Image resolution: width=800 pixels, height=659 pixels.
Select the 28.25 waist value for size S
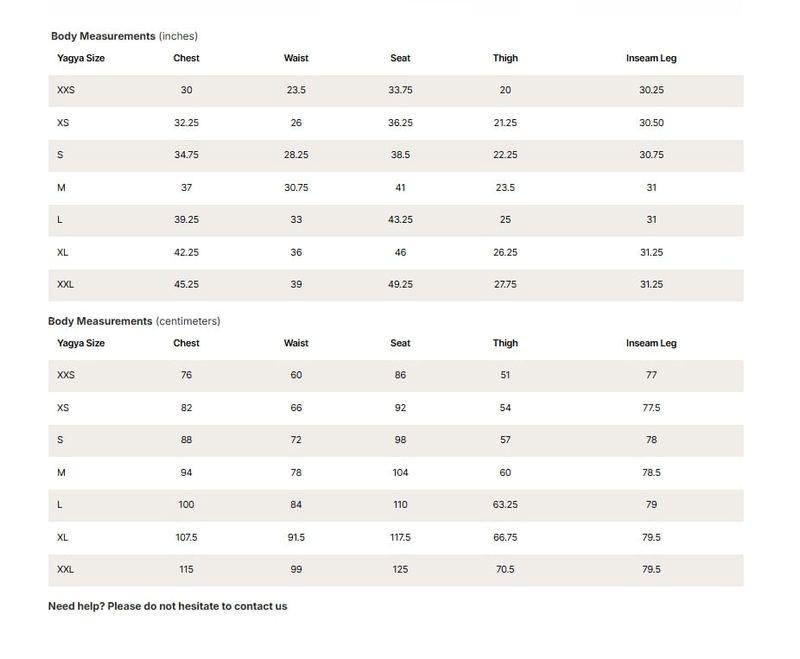tap(296, 155)
